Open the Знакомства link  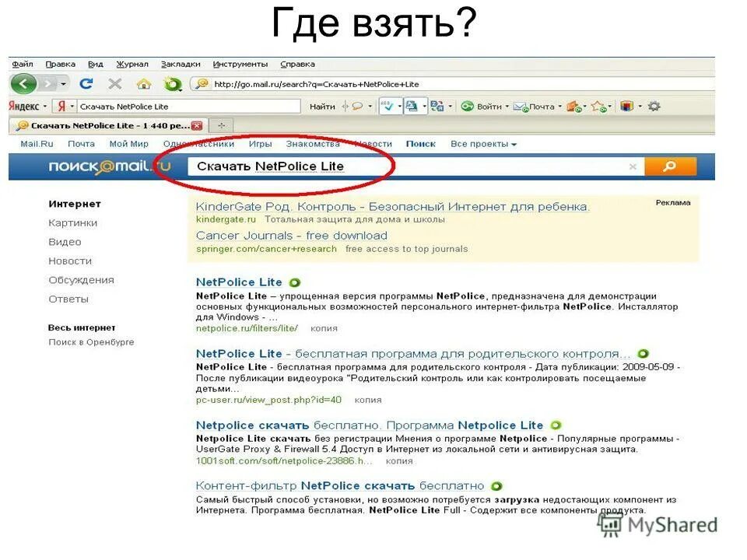point(313,144)
